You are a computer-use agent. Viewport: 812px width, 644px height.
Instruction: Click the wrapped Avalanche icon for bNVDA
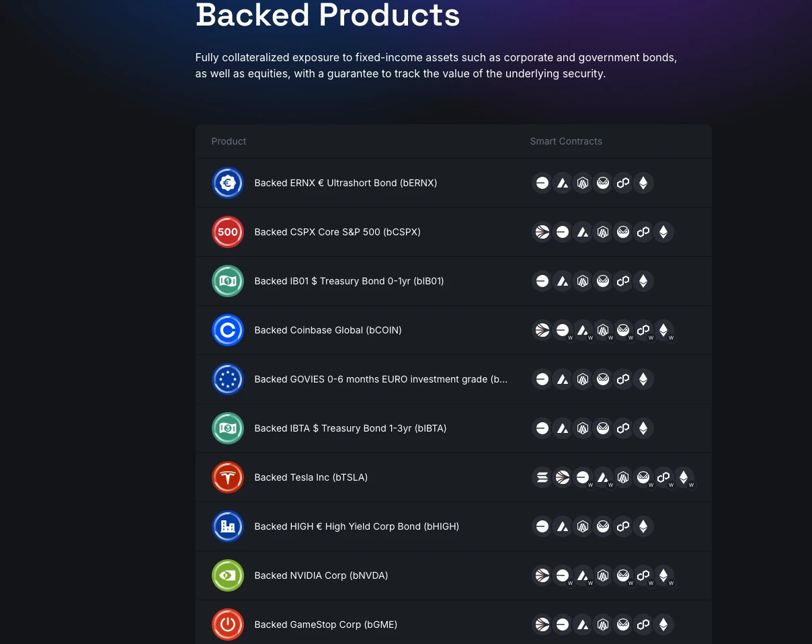[583, 575]
